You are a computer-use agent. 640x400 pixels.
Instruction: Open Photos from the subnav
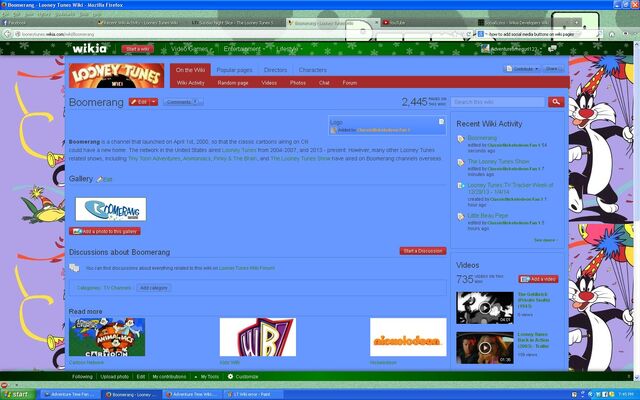click(x=298, y=83)
